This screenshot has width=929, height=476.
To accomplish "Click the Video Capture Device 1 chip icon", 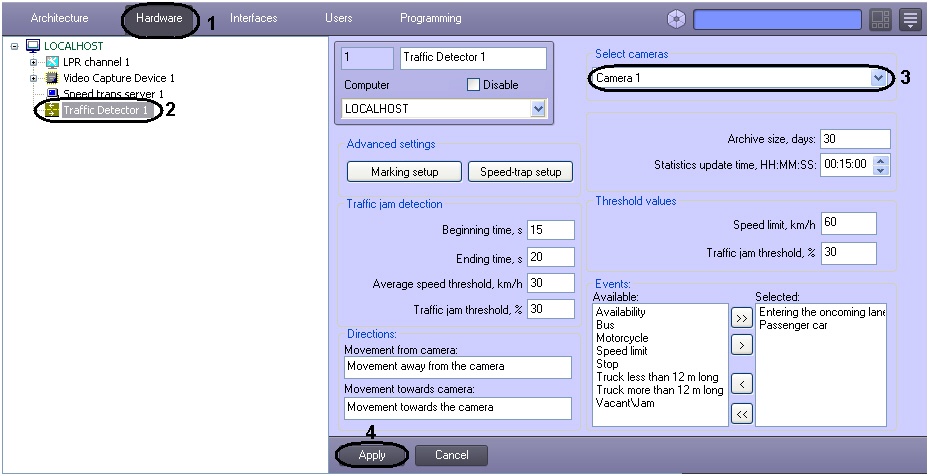I will pos(52,78).
